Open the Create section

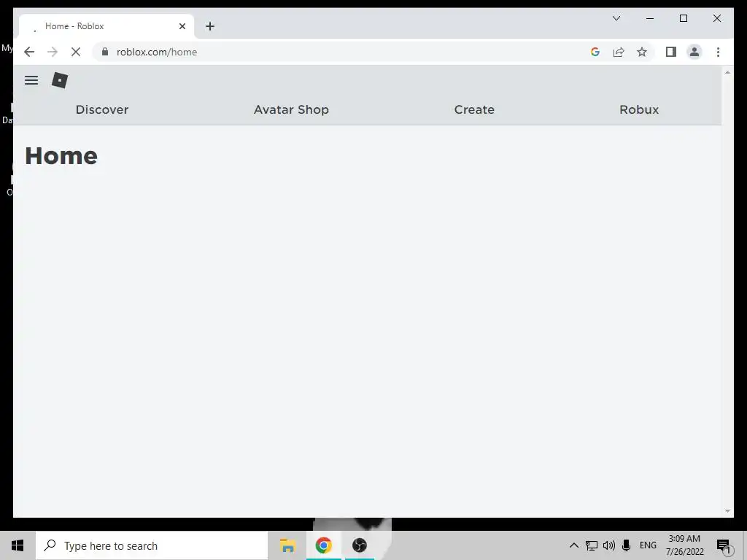pos(474,109)
